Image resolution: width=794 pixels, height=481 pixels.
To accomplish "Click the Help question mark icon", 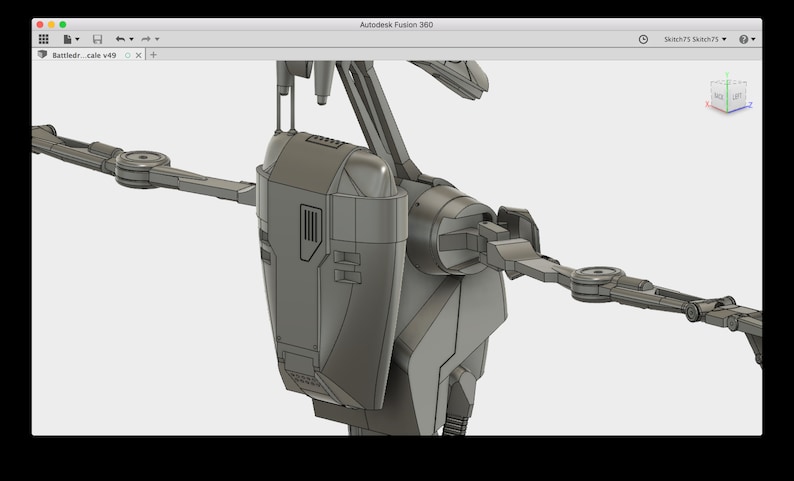I will click(x=743, y=39).
